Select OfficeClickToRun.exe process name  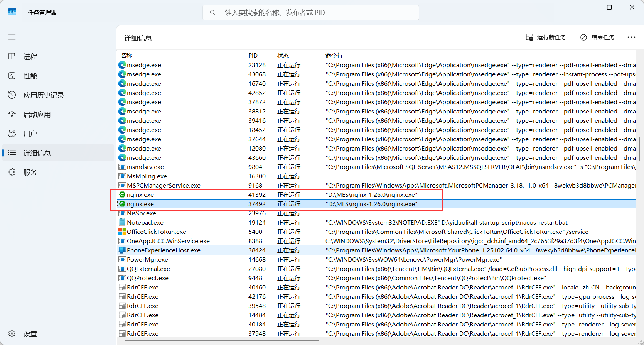tap(157, 232)
